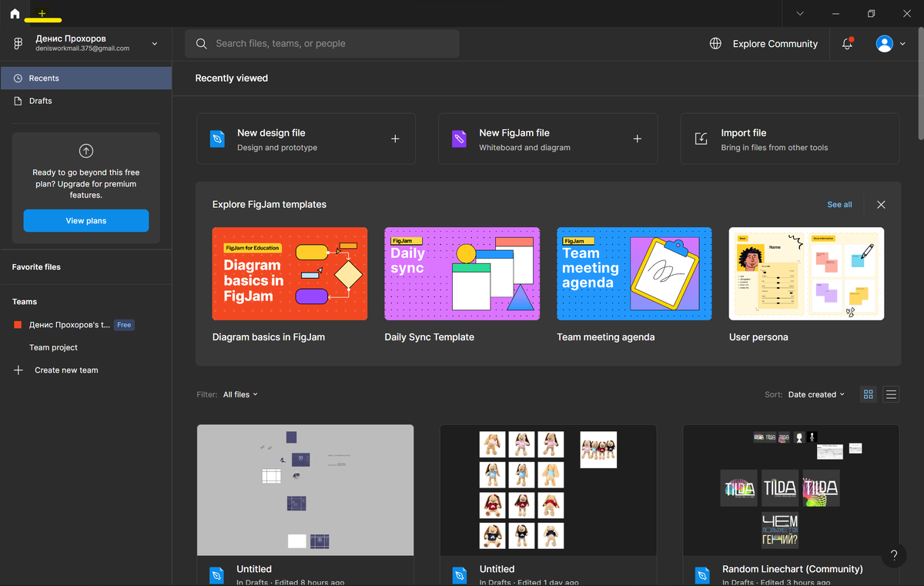Viewport: 924px width, 586px height.
Task: Click the Drafts page icon
Action: pos(18,101)
